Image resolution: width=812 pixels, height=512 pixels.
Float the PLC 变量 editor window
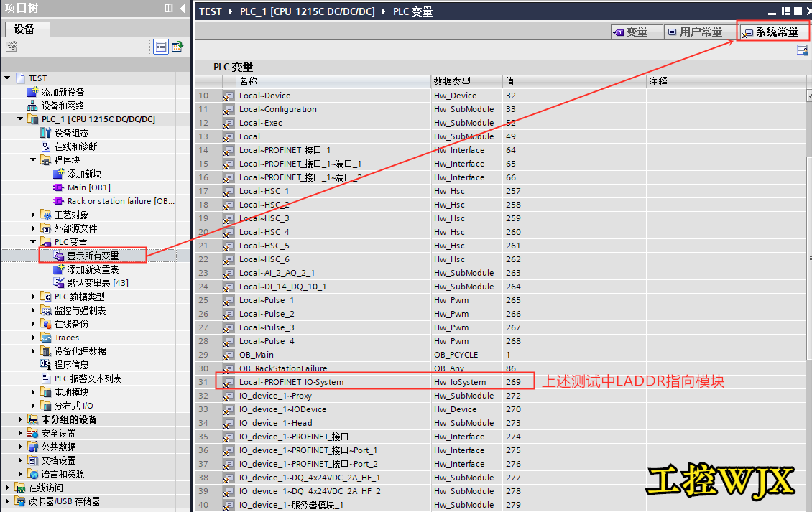click(x=785, y=11)
